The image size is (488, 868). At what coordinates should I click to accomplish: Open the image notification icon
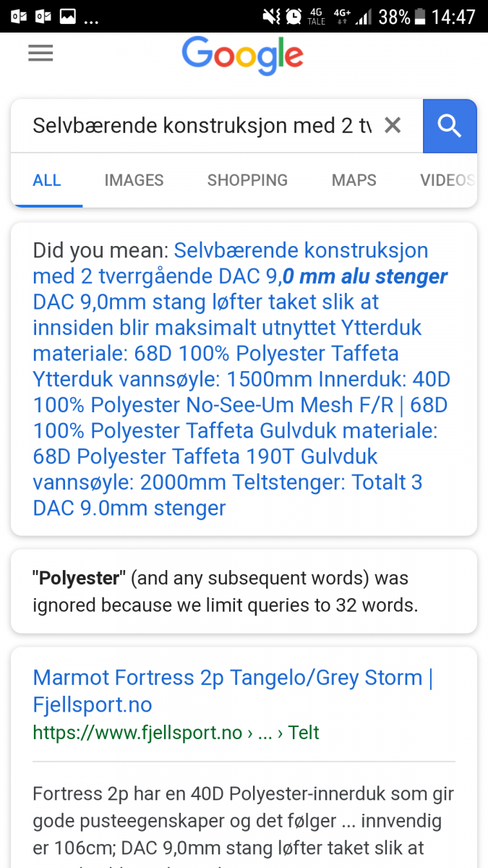[x=67, y=16]
